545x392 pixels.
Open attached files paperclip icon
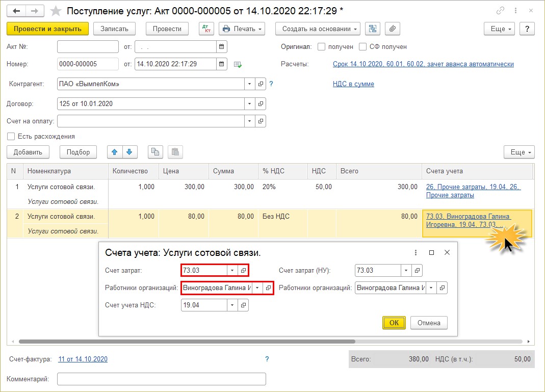(x=393, y=29)
